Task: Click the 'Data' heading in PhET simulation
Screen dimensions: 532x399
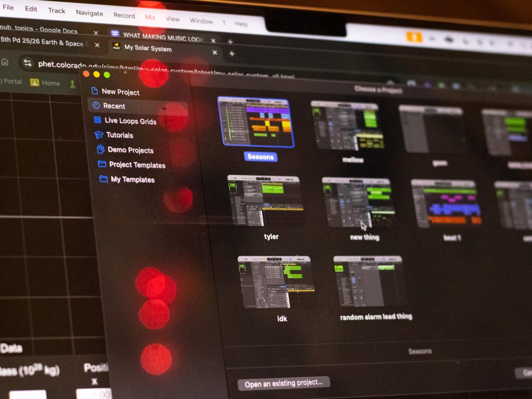Action: tap(11, 348)
